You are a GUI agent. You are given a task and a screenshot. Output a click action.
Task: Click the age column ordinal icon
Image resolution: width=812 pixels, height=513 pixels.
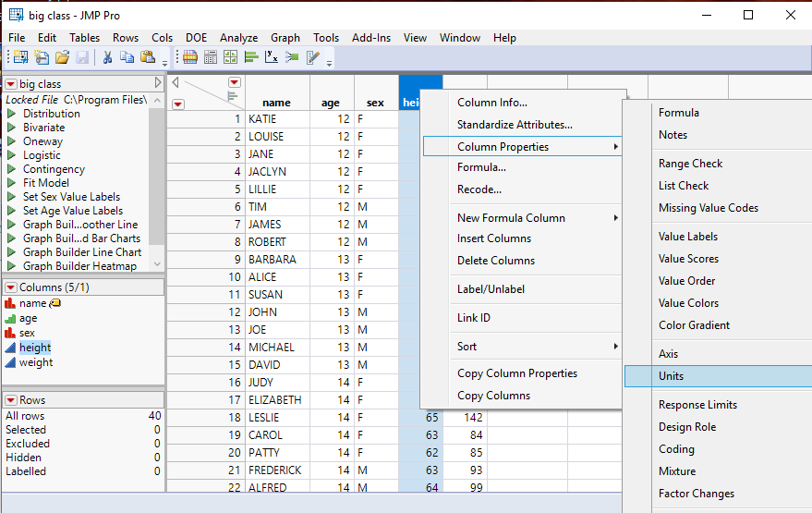(x=10, y=318)
